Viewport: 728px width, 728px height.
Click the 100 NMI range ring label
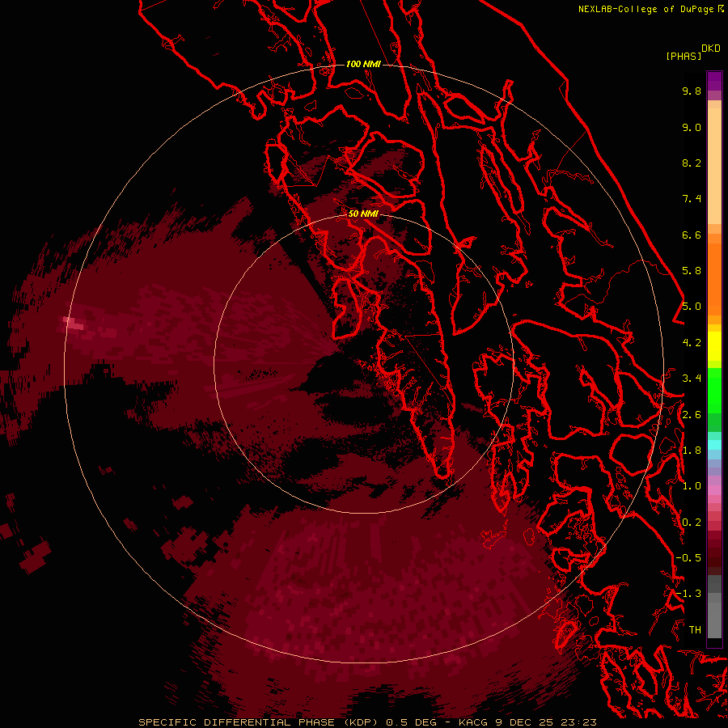click(x=363, y=64)
